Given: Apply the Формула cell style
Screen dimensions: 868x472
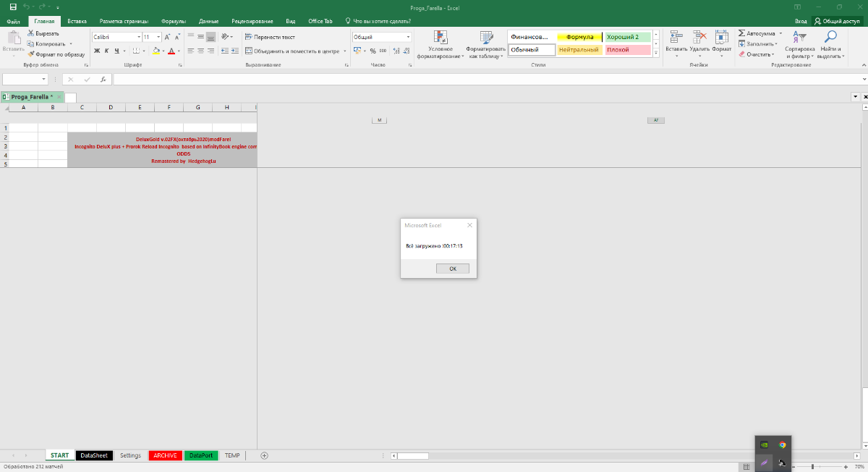Looking at the screenshot, I should point(579,37).
